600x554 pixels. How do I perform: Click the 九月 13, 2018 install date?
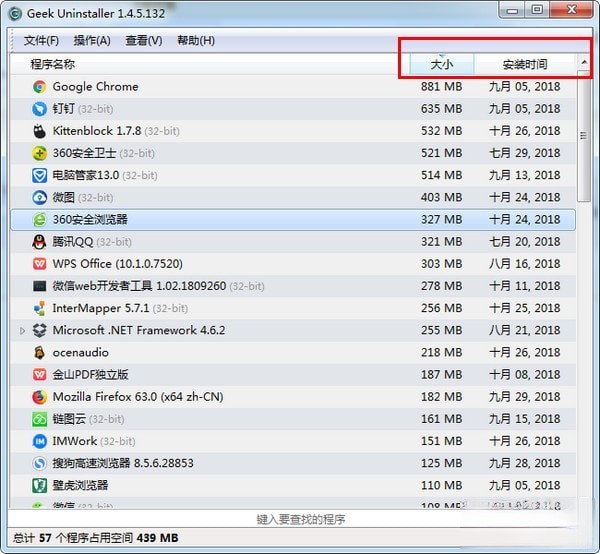[525, 176]
